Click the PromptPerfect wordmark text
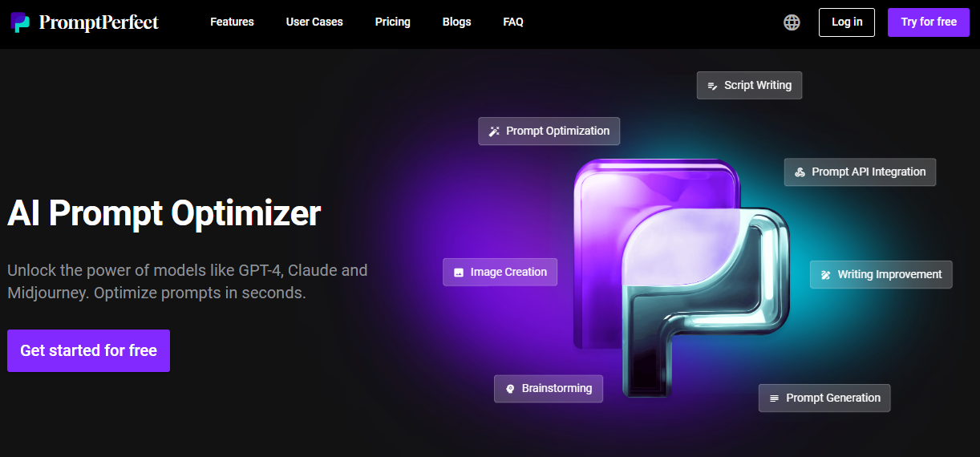 click(99, 22)
